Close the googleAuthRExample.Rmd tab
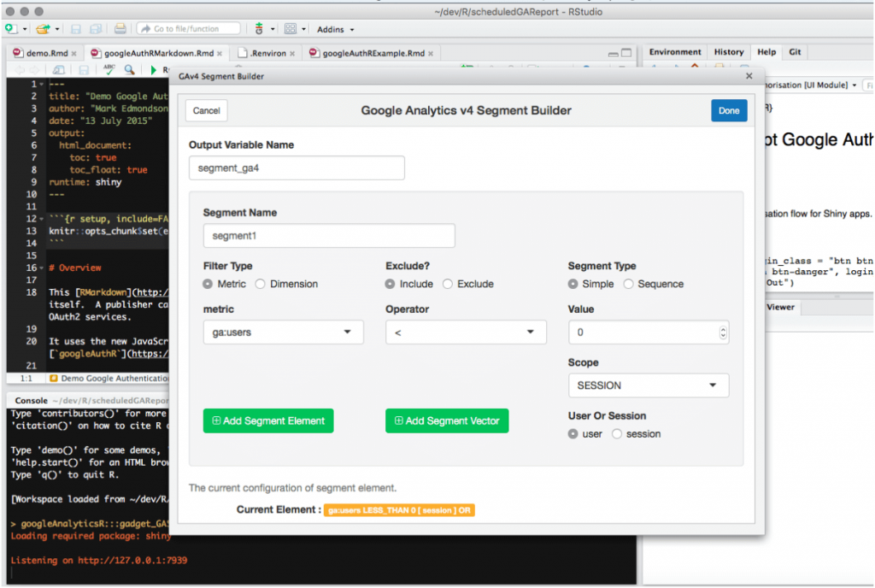The width and height of the screenshot is (875, 588). click(431, 54)
